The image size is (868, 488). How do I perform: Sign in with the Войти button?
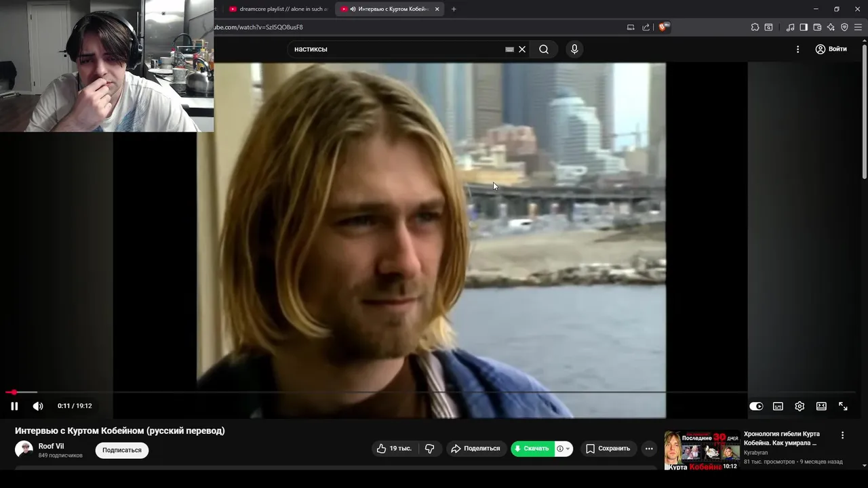(x=831, y=49)
